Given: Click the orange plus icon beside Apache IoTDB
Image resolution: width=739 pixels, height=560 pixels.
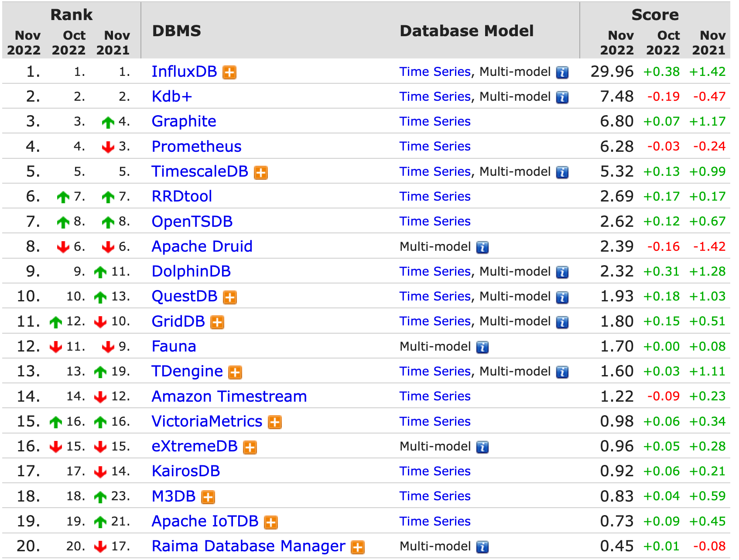Looking at the screenshot, I should pos(271,522).
